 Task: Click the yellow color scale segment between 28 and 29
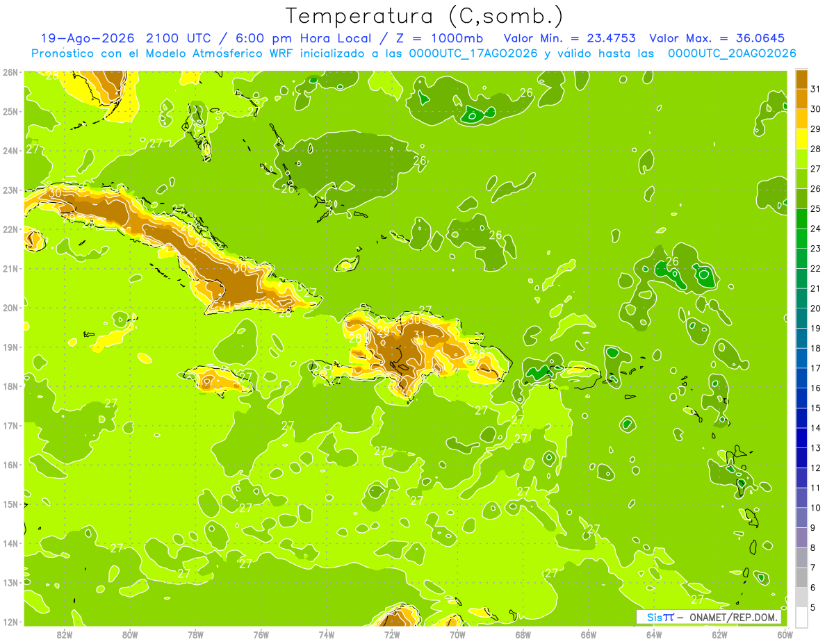click(801, 138)
